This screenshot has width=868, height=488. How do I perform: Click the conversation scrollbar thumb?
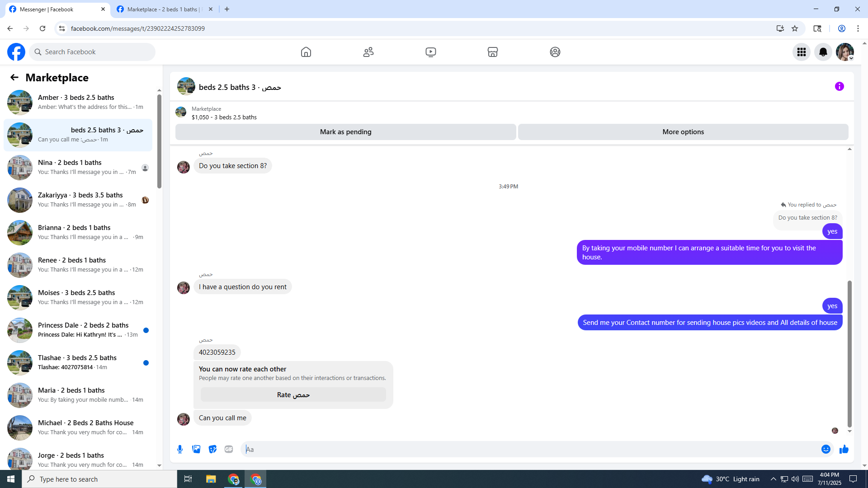point(849,354)
